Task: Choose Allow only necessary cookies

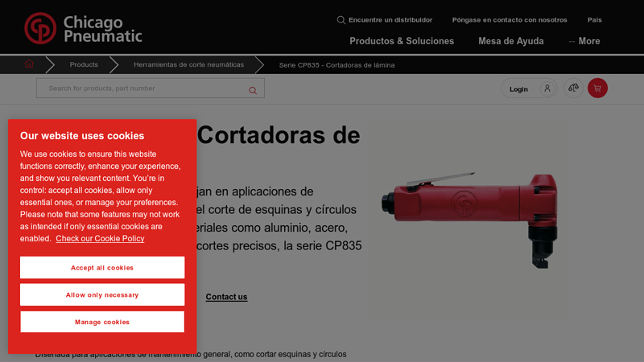Action: coord(102,294)
